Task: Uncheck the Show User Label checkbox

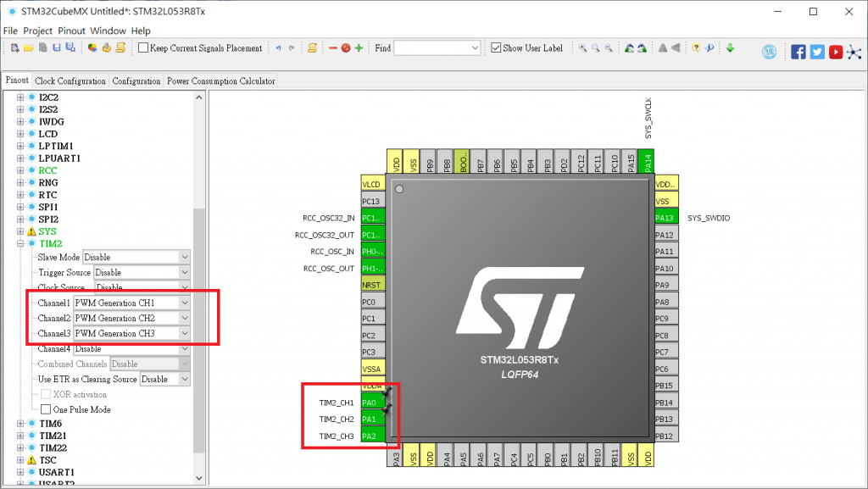Action: click(x=496, y=47)
